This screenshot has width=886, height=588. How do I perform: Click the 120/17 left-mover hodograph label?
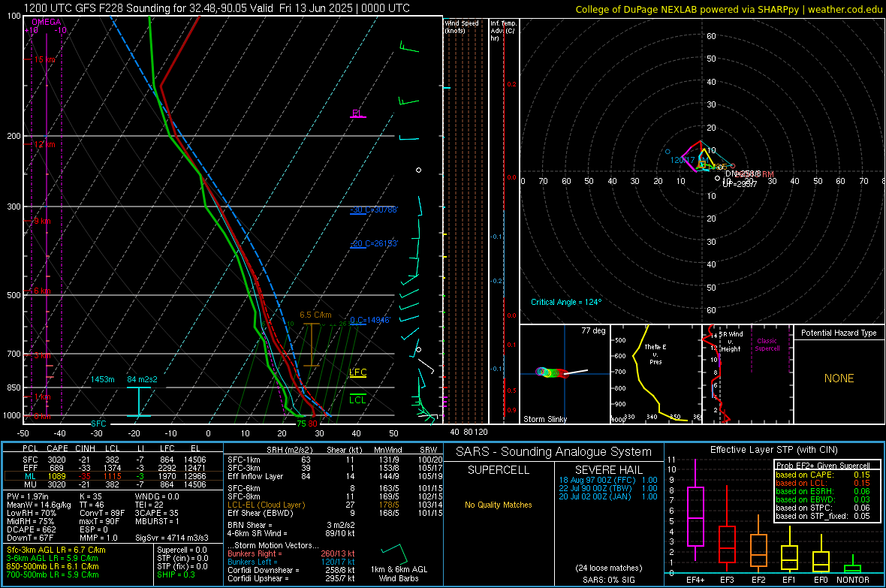pyautogui.click(x=682, y=160)
